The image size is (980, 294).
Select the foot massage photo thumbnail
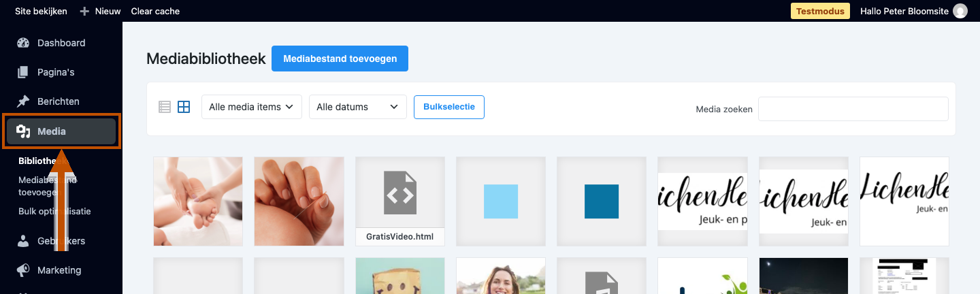click(198, 201)
